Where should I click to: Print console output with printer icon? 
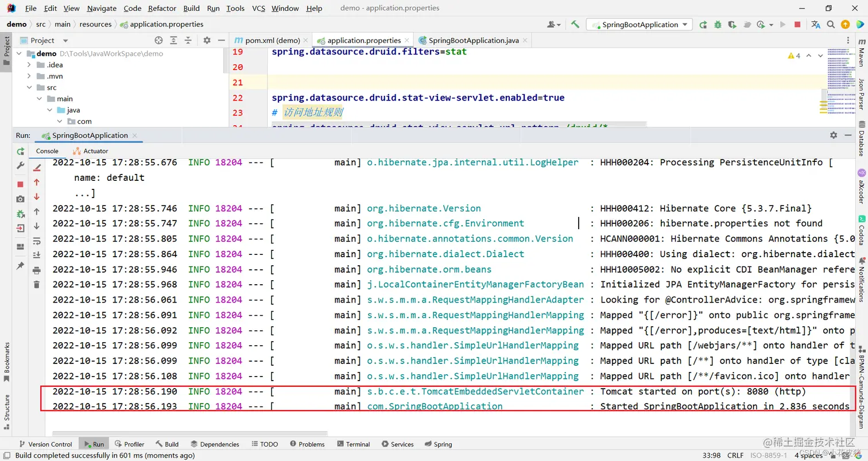point(37,270)
